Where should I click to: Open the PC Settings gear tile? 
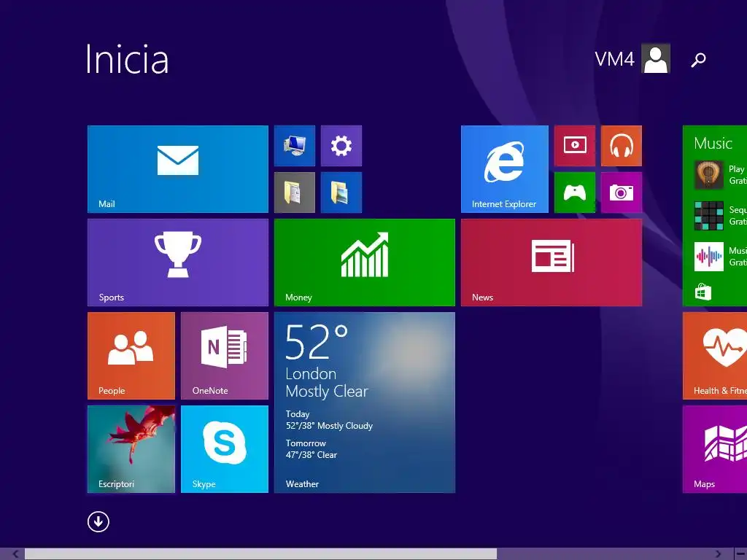[x=341, y=146]
